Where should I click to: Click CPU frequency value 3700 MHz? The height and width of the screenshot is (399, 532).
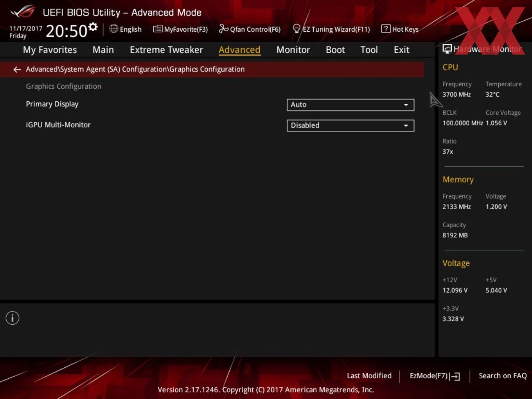[457, 94]
